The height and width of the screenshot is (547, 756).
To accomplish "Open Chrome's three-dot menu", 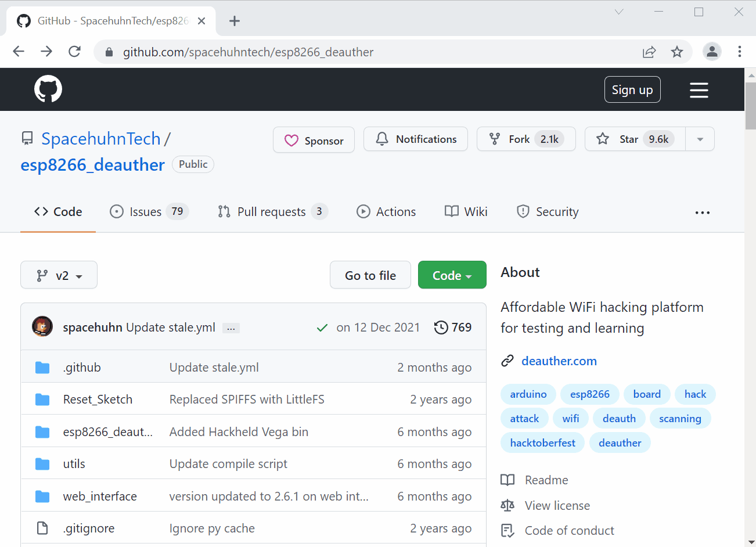I will [x=740, y=52].
